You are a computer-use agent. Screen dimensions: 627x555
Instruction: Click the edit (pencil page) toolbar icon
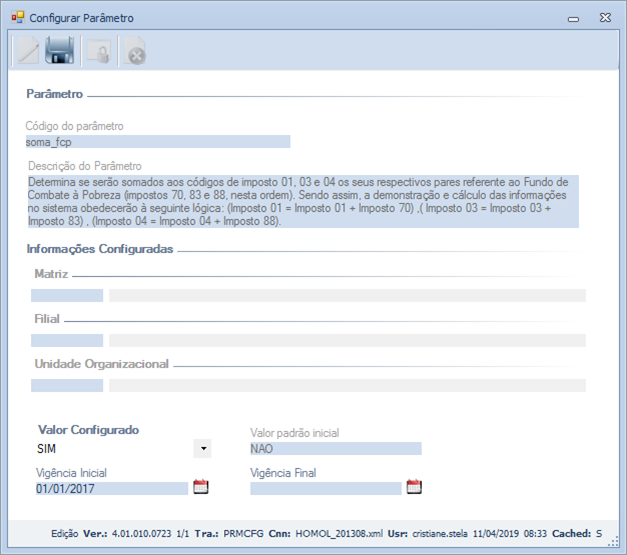pos(28,50)
